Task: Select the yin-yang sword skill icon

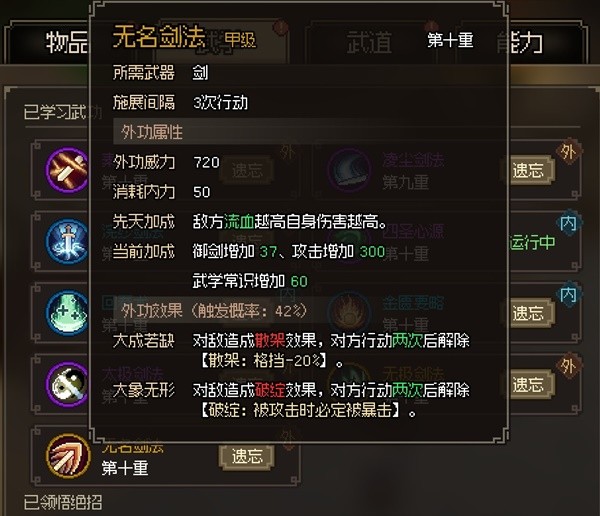Action: [x=68, y=384]
